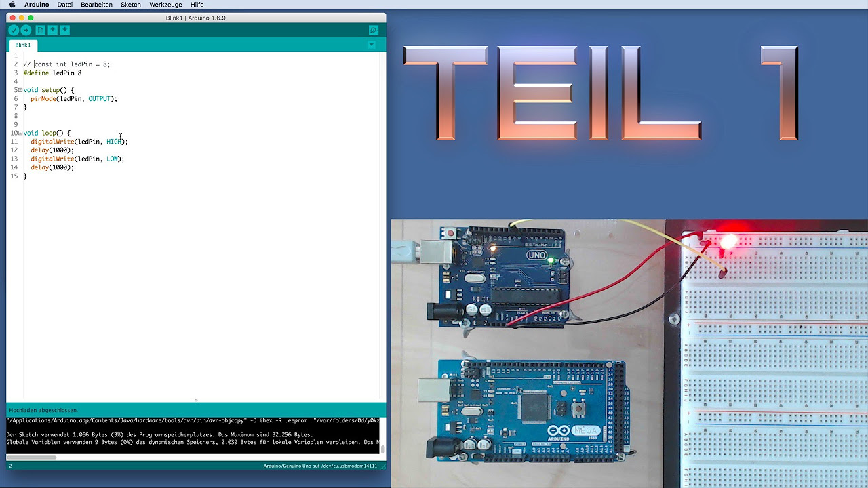Open the Sketch menu

[x=131, y=5]
